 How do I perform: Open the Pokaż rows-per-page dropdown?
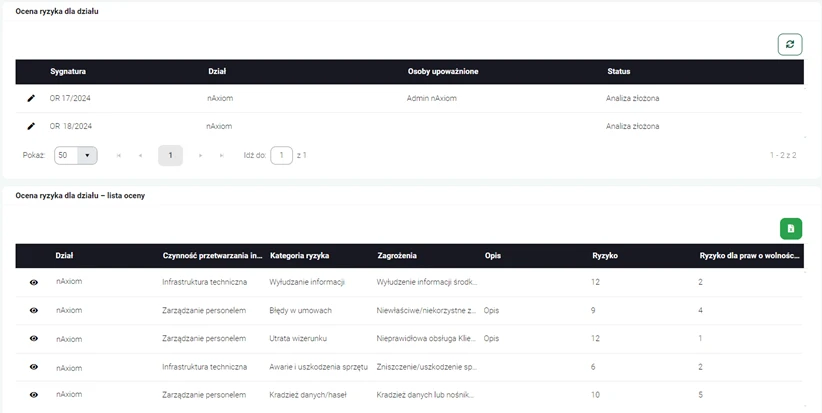coord(75,155)
